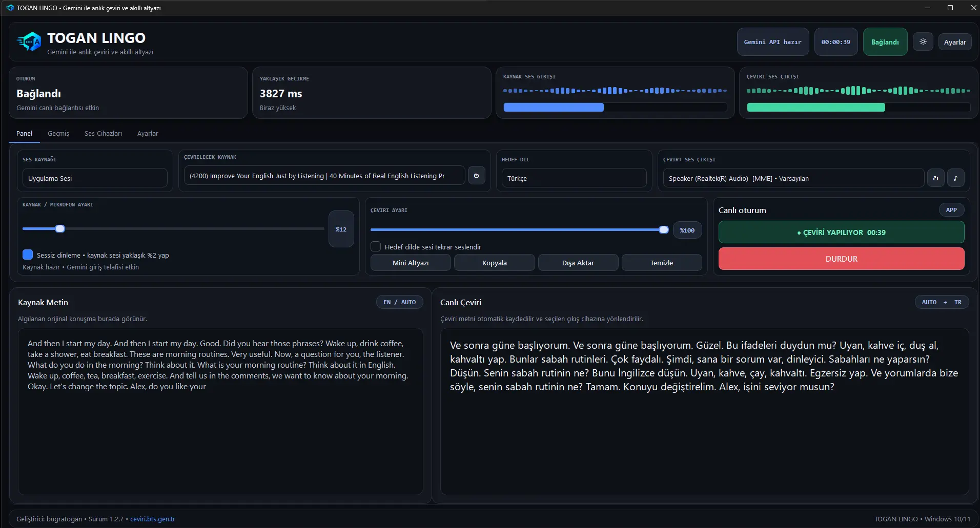Click the Çeviri Ses Çıkışı level bar
980x528 pixels.
coord(859,107)
